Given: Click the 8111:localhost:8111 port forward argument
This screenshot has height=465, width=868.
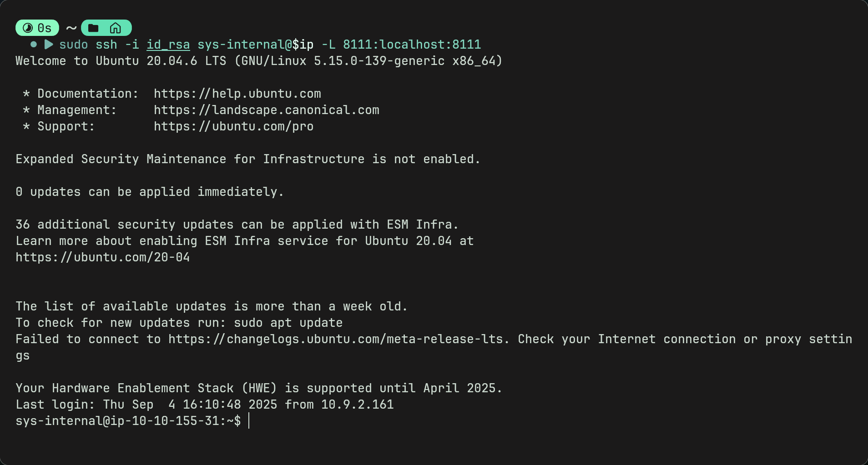Looking at the screenshot, I should (x=412, y=45).
